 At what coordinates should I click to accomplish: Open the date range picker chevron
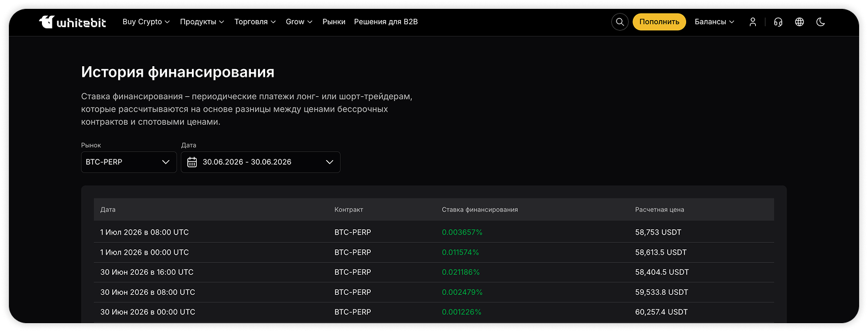coord(329,162)
